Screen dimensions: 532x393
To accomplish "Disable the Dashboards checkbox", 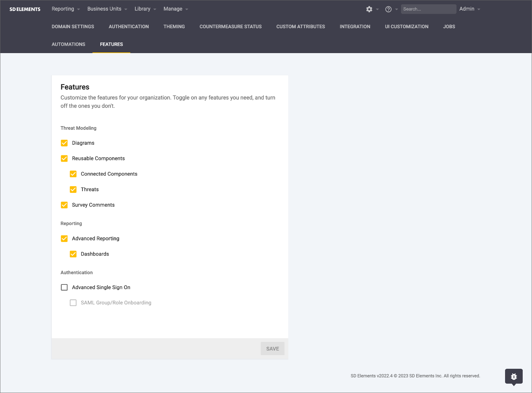I will point(73,254).
